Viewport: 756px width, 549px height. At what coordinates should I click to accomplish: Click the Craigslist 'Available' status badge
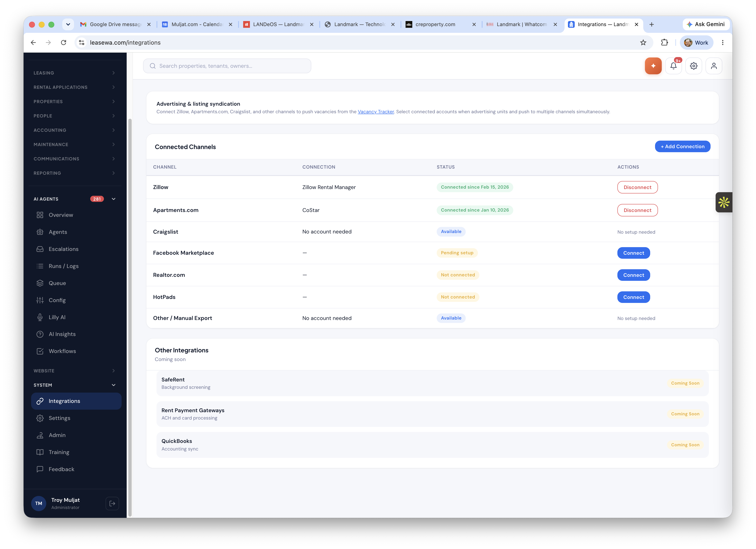[451, 232]
